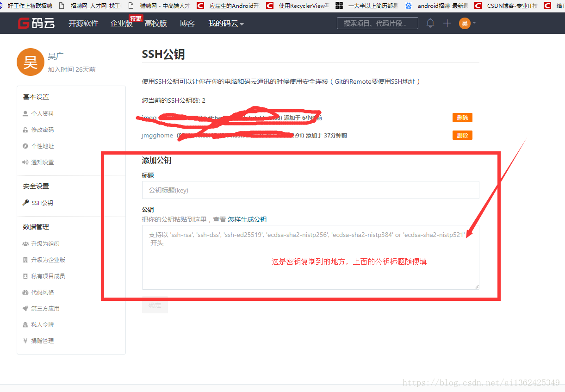Click the palette icon beside 代码风格
Screen dimensions: 565x392
pyautogui.click(x=25, y=292)
